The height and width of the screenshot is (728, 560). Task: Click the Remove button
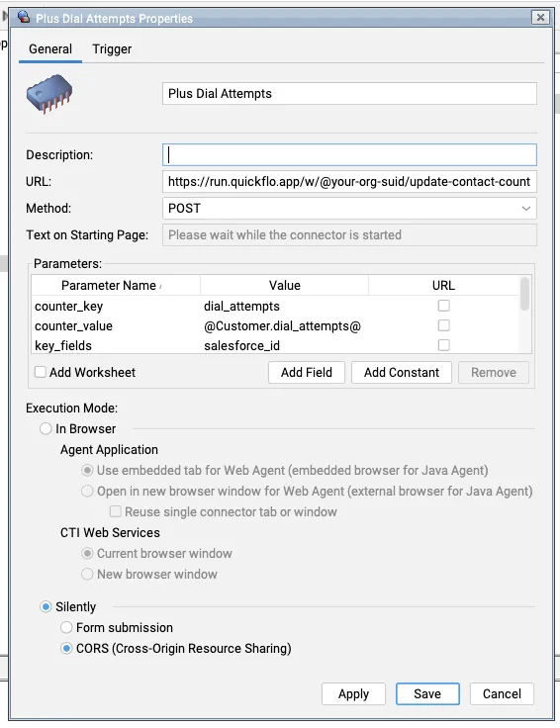tap(493, 372)
